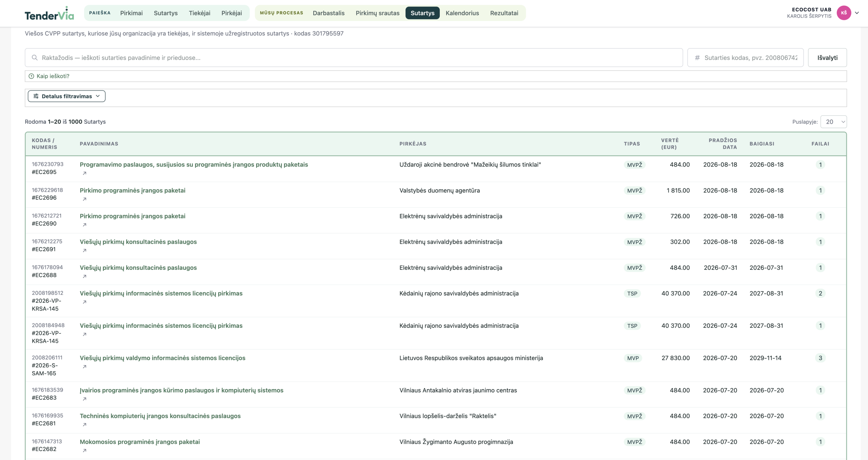868x460 pixels.
Task: Open Techninės kompiuterių įrangos konsultacinės paslaugos link
Action: pyautogui.click(x=160, y=416)
